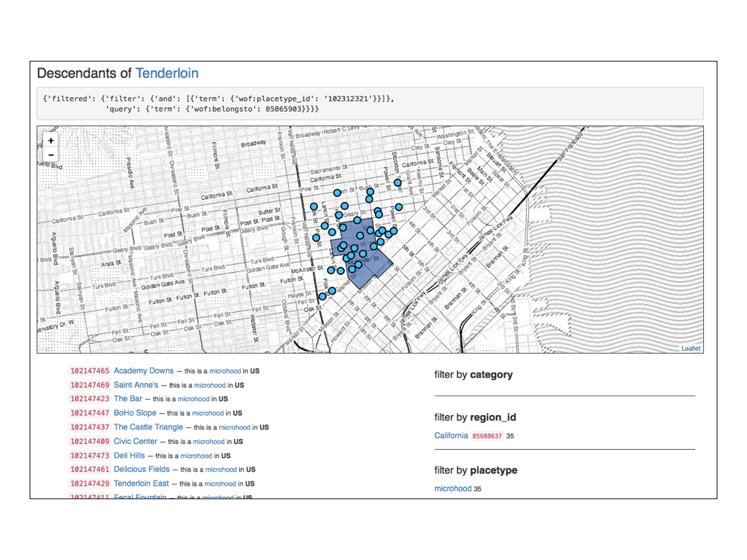The image size is (747, 560).
Task: Open the Academy Downs place link
Action: point(144,371)
